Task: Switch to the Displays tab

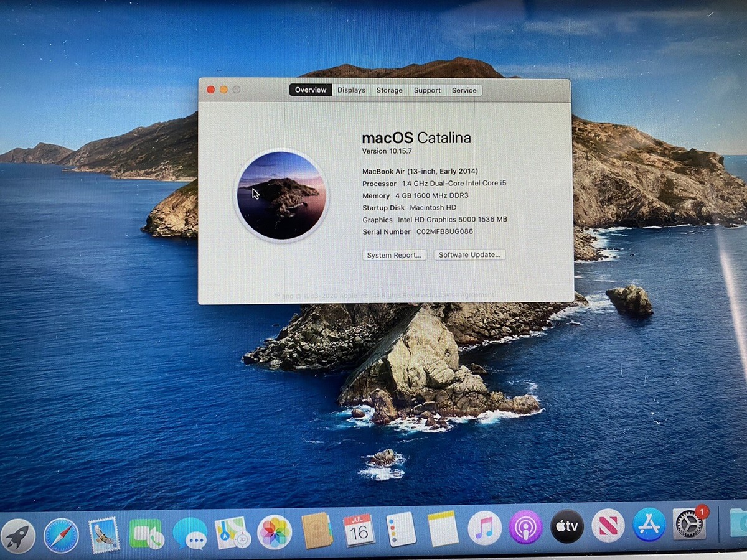Action: point(351,90)
